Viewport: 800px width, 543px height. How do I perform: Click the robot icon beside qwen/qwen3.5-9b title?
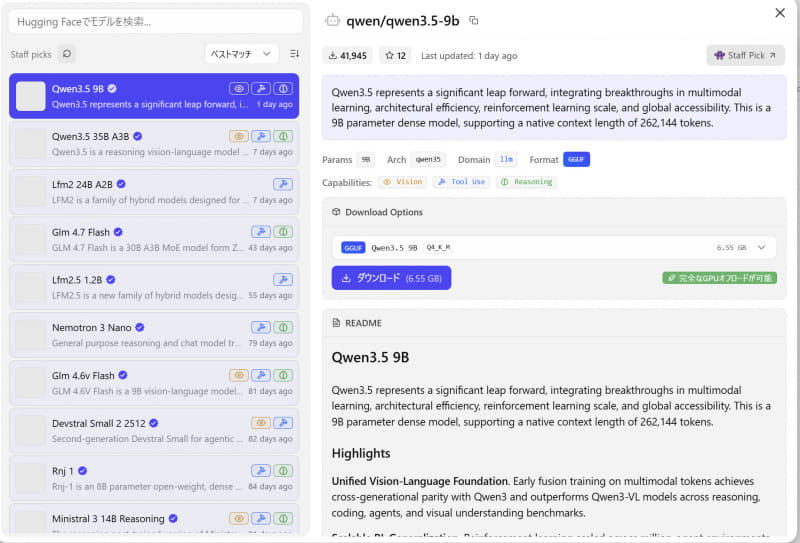point(333,20)
